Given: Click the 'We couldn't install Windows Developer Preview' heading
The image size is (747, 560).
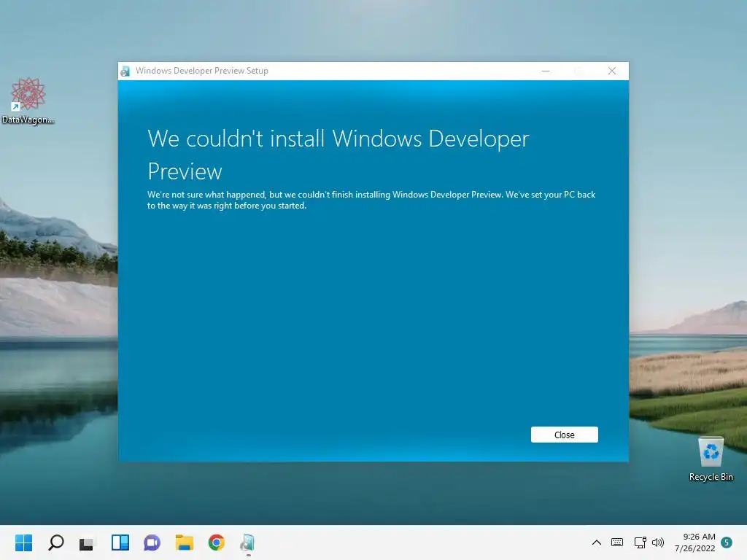Looking at the screenshot, I should (x=338, y=155).
